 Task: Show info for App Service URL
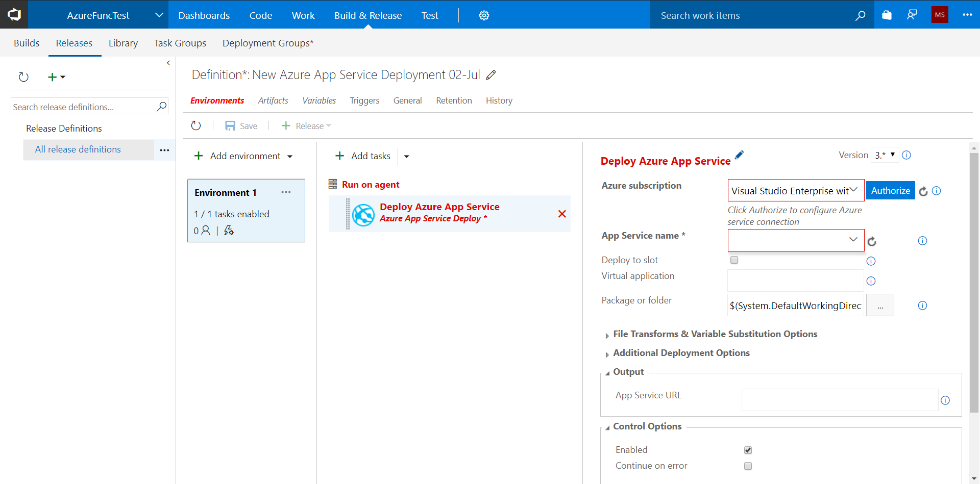click(x=945, y=400)
